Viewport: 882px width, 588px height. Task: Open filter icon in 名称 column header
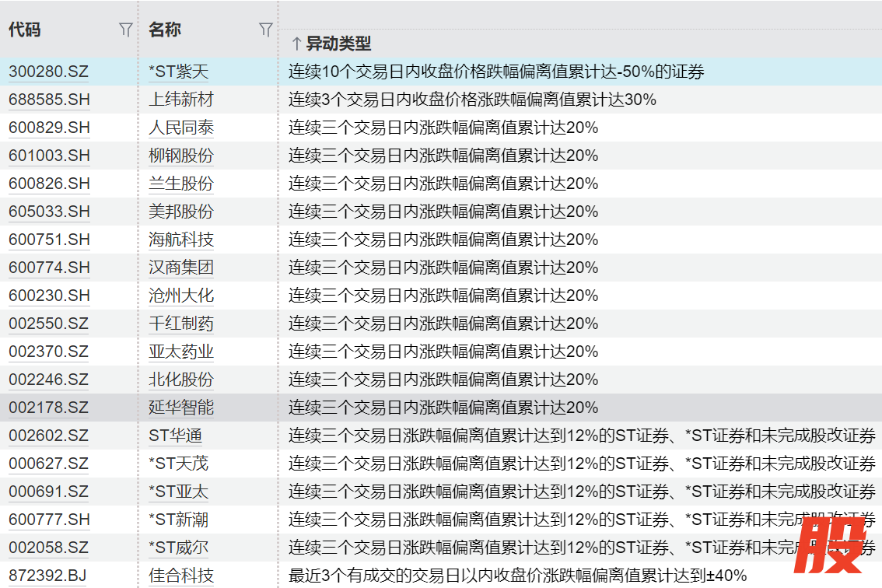[x=265, y=30]
